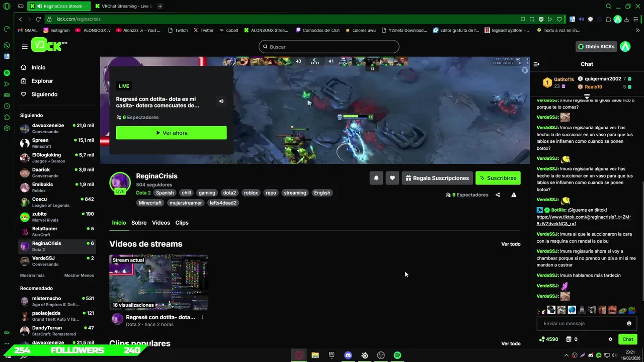Open the Sobre tab
Image resolution: width=644 pixels, height=362 pixels.
coord(139,223)
